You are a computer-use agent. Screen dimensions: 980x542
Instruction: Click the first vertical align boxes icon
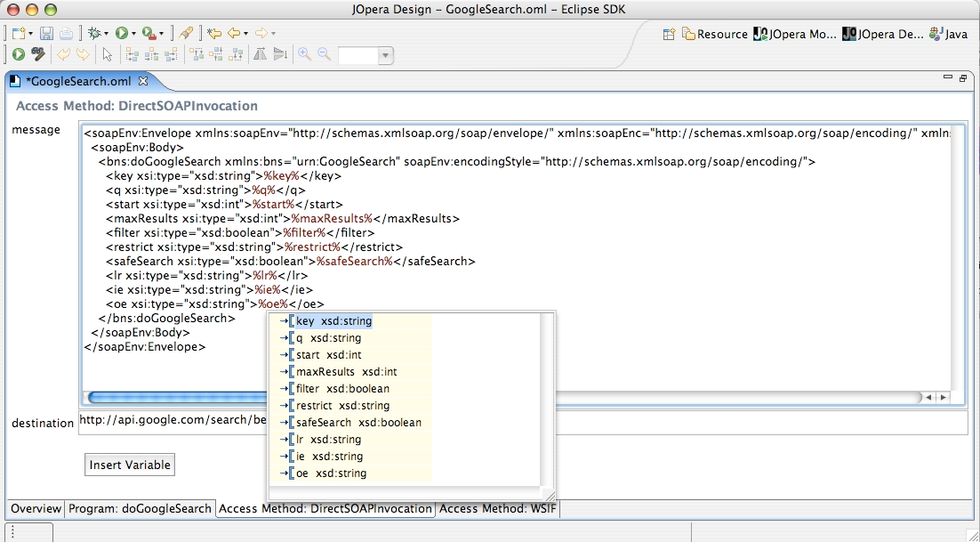[197, 55]
